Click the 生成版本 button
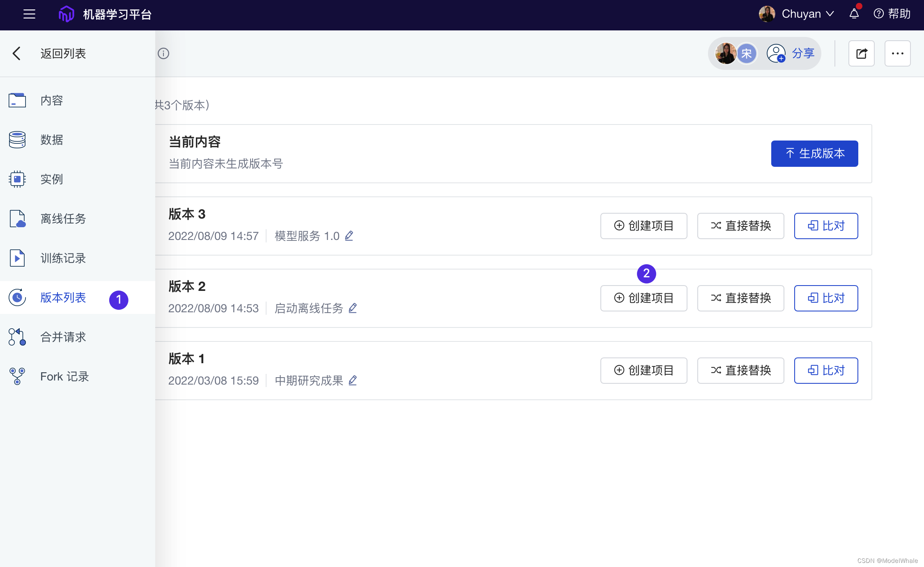Screen dimensions: 924x567 [x=814, y=154]
